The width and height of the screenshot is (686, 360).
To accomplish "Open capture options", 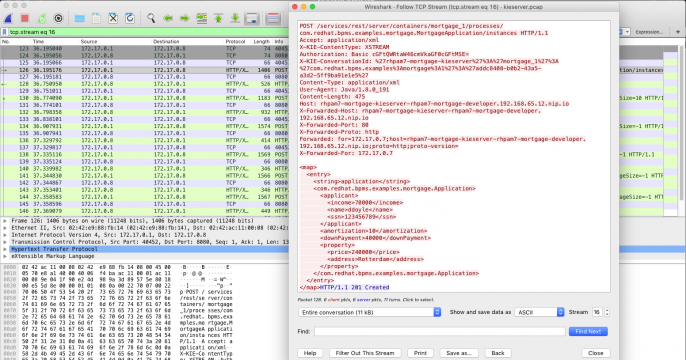I will point(58,18).
